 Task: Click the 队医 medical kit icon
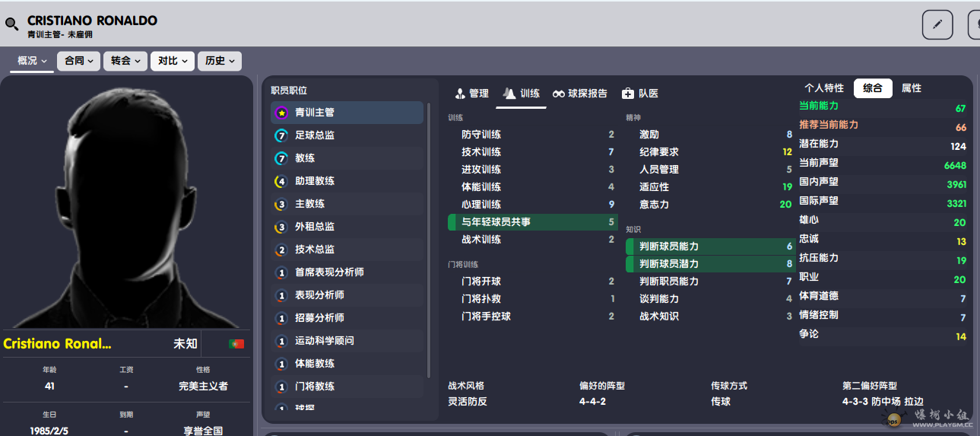coord(628,94)
